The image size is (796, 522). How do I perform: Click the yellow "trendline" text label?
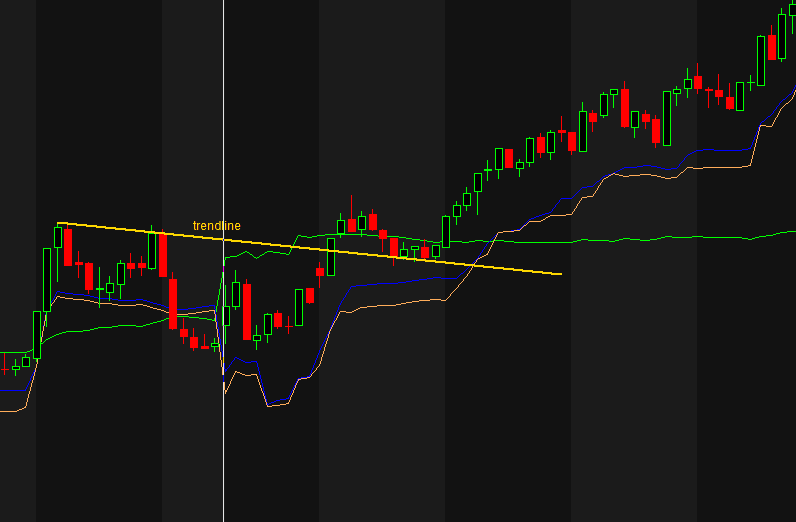[216, 226]
